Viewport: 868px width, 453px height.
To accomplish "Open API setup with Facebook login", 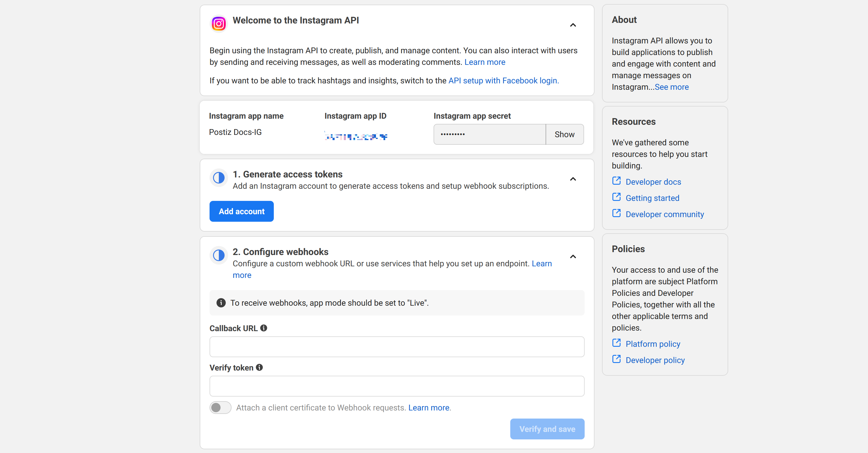I will click(x=503, y=80).
